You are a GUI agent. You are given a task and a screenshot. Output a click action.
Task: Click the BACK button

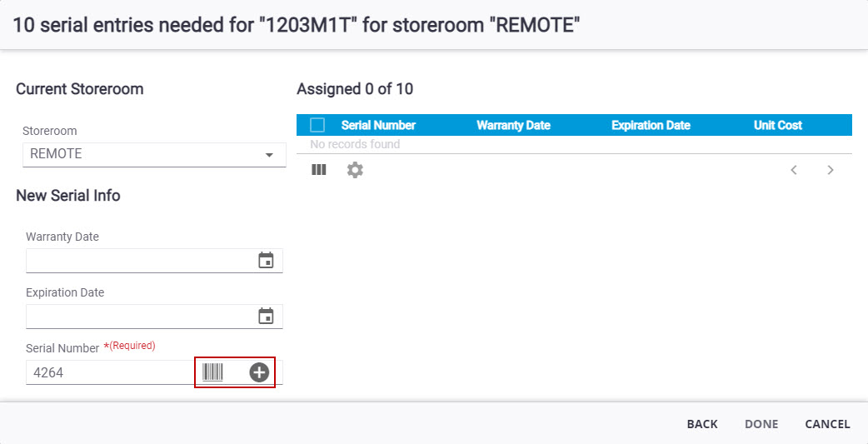coord(702,424)
